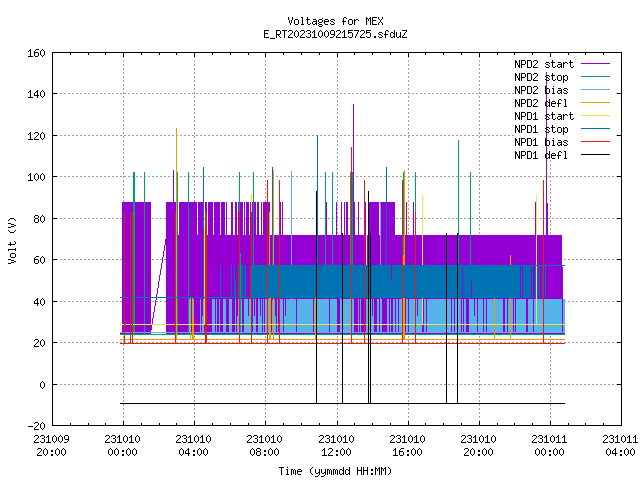This screenshot has width=640, height=480.
Task: Select the 'NPD1 bias' legend label
Action: (541, 142)
